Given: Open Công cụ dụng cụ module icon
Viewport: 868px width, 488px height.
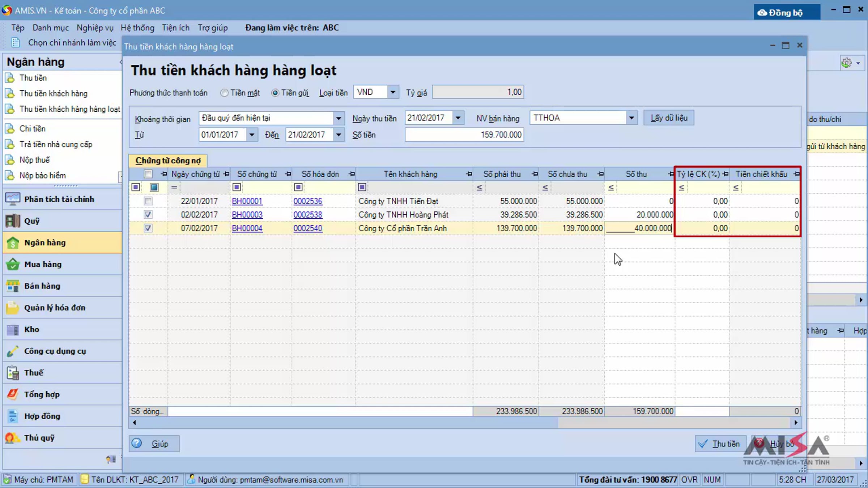Looking at the screenshot, I should click(13, 351).
